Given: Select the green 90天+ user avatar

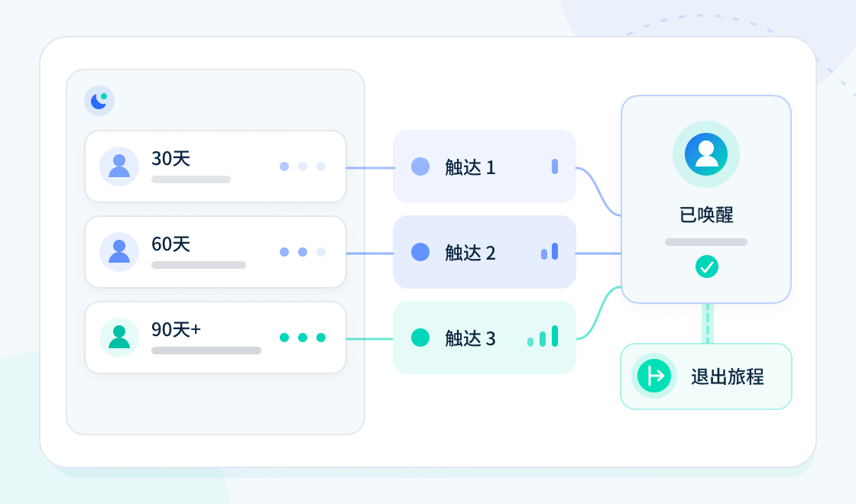Looking at the screenshot, I should tap(119, 338).
